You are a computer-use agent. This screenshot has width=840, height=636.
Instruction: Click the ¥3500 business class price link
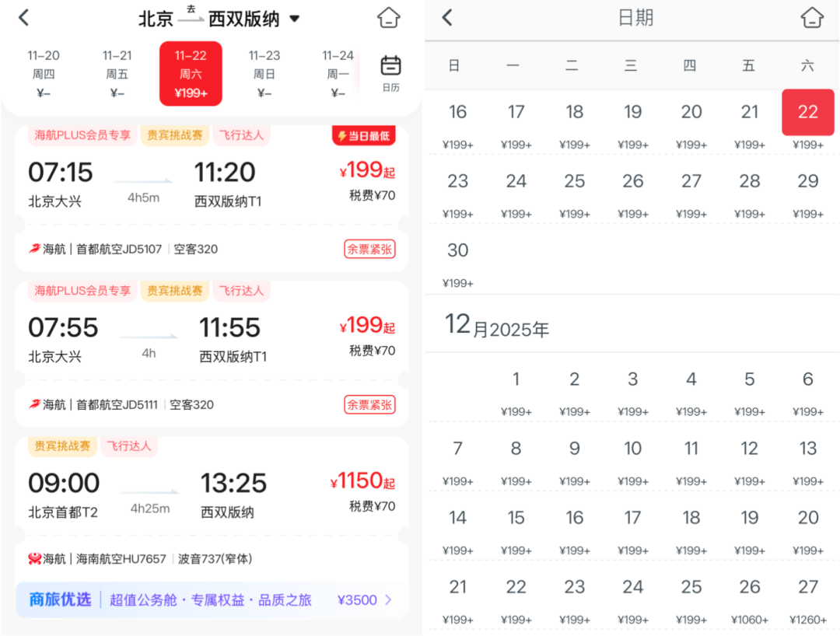tap(358, 599)
